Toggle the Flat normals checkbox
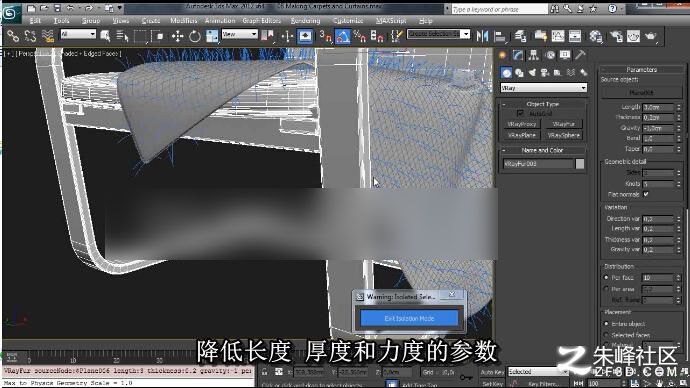 646,194
